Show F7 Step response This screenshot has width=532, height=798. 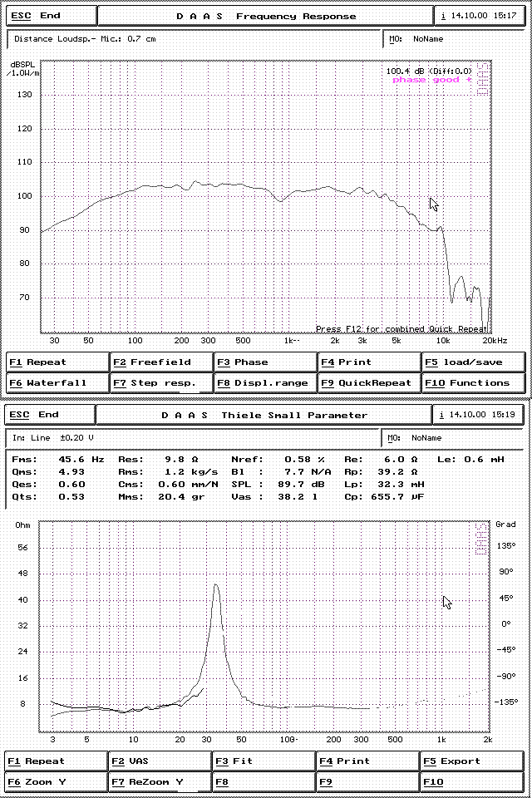tap(161, 383)
